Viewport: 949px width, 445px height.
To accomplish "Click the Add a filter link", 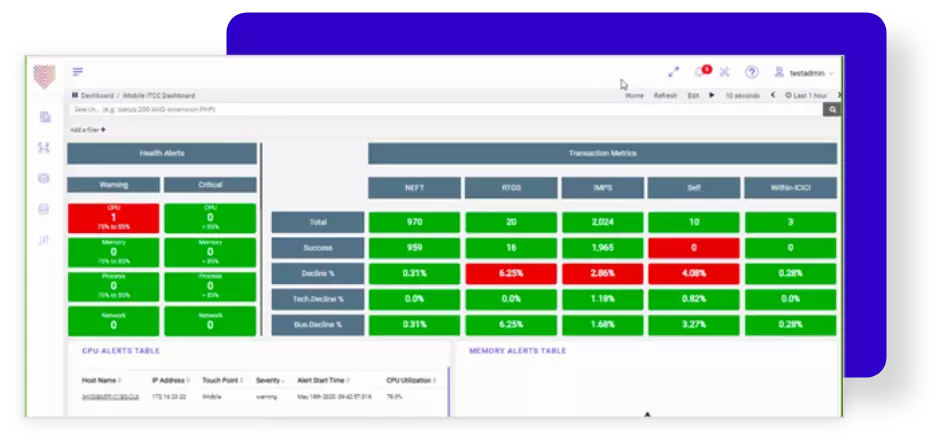I will point(88,130).
